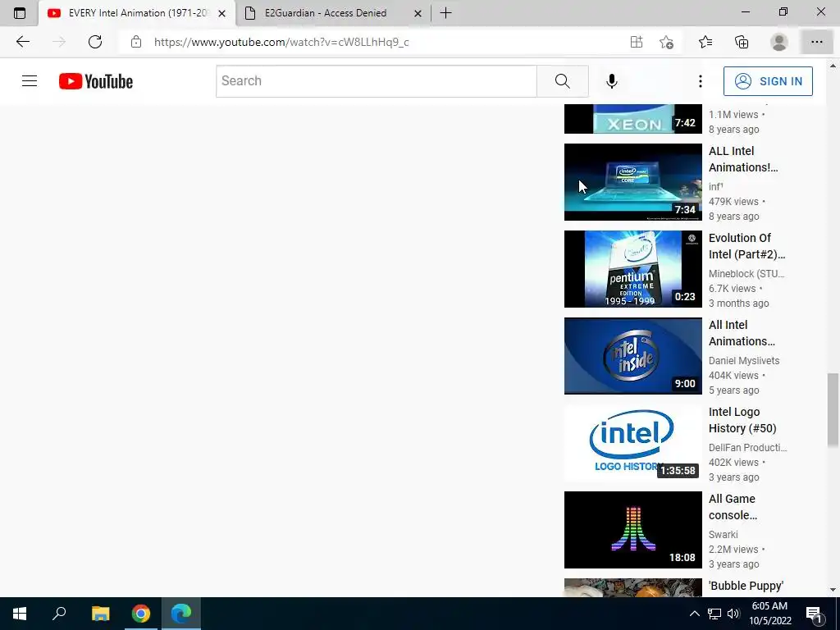Click the 'ALL Intel Animations!...' title
840x630 pixels.
pos(743,159)
